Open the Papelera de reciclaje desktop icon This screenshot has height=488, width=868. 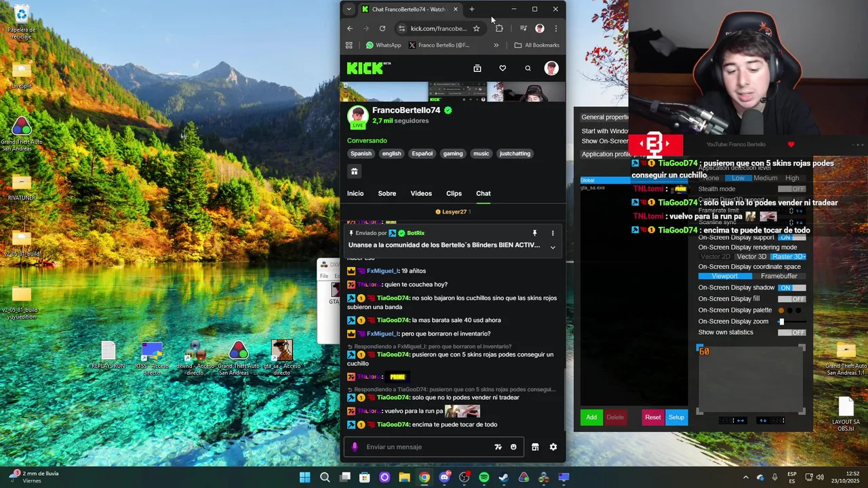tap(22, 21)
